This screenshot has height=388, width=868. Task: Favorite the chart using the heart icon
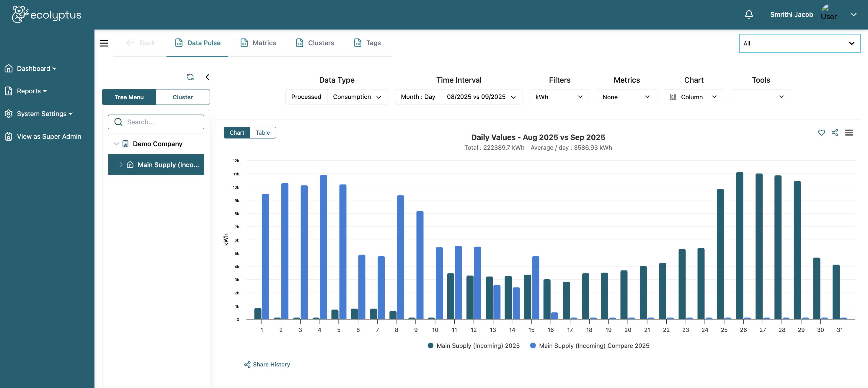pyautogui.click(x=821, y=133)
